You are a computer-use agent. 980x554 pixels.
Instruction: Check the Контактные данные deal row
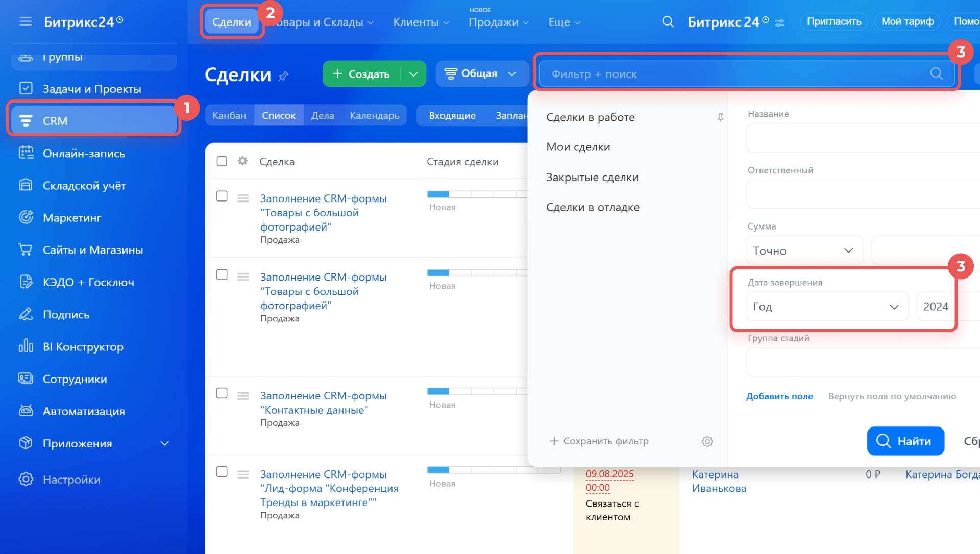tap(222, 393)
